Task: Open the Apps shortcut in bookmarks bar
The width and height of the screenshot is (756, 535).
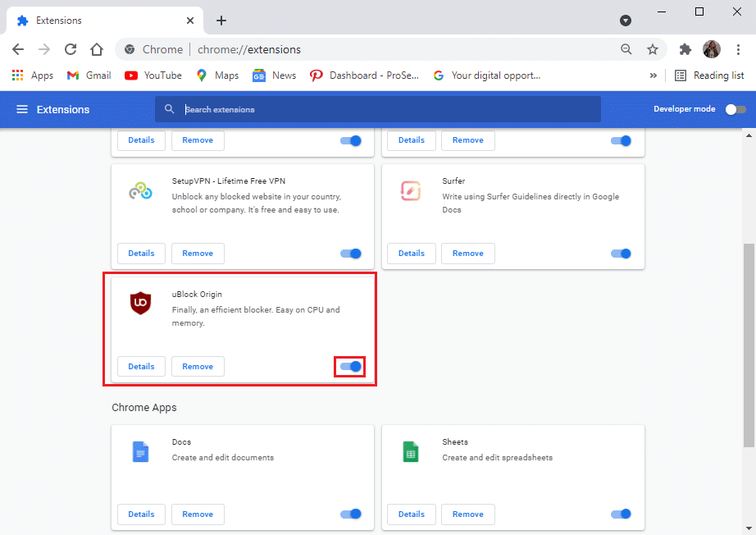Action: point(33,75)
